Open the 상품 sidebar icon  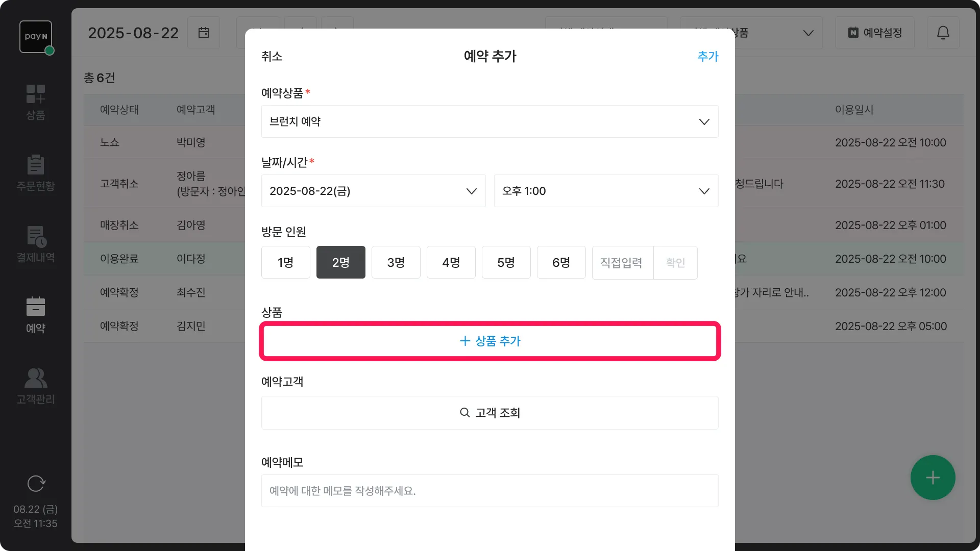click(36, 95)
